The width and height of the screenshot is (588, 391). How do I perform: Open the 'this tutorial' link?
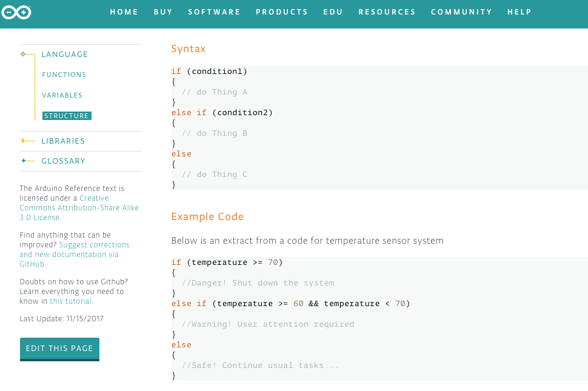pyautogui.click(x=70, y=301)
